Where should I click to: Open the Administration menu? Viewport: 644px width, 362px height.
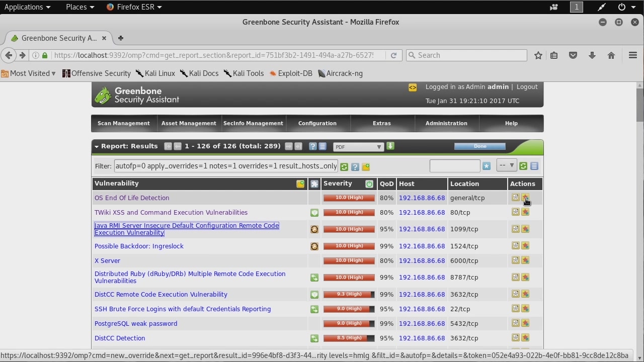[x=446, y=123]
